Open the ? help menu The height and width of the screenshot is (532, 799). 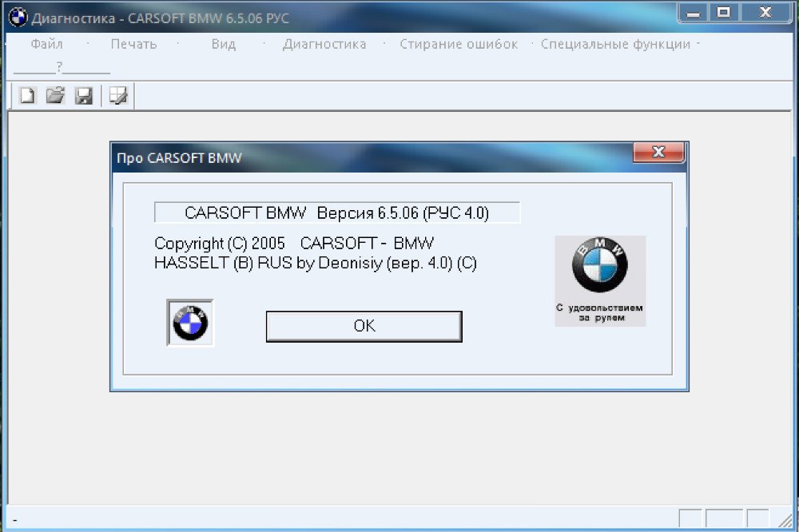[x=60, y=66]
